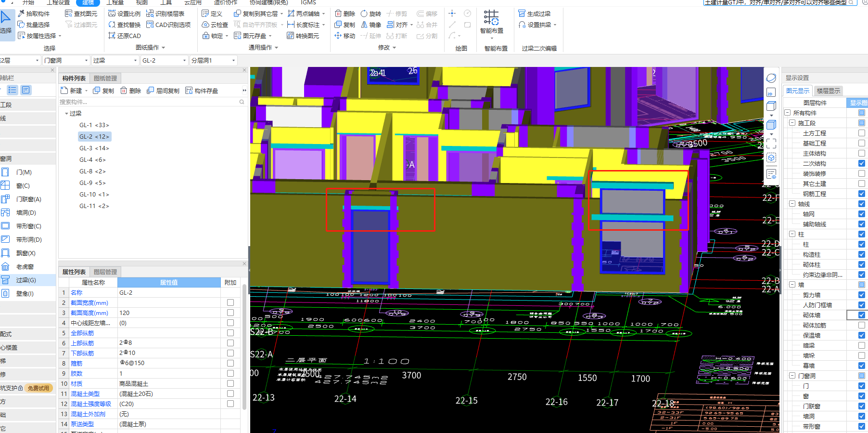
Task: Select the 移动 move tool
Action: click(345, 36)
